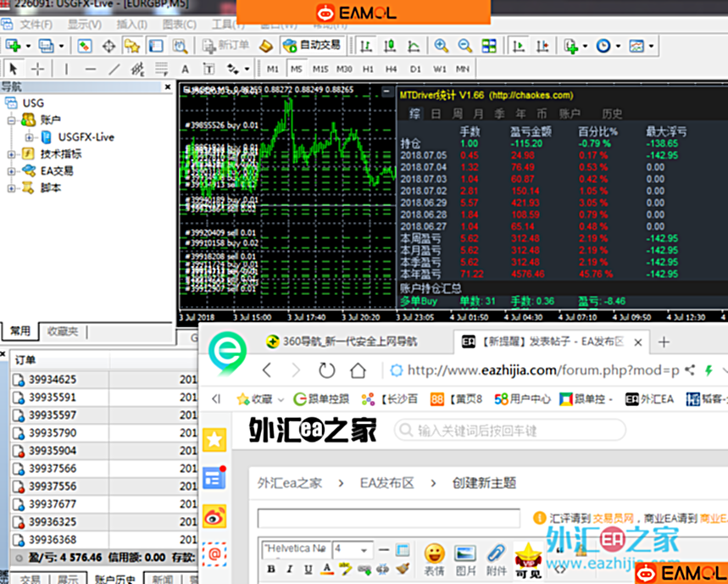This screenshot has height=584, width=728.
Task: Click the browser home icon
Action: click(358, 370)
